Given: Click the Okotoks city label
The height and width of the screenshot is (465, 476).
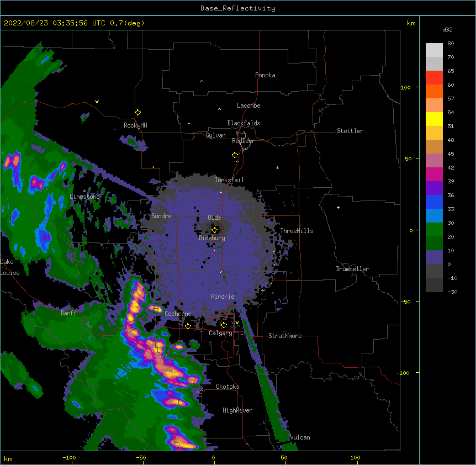Looking at the screenshot, I should coord(228,387).
